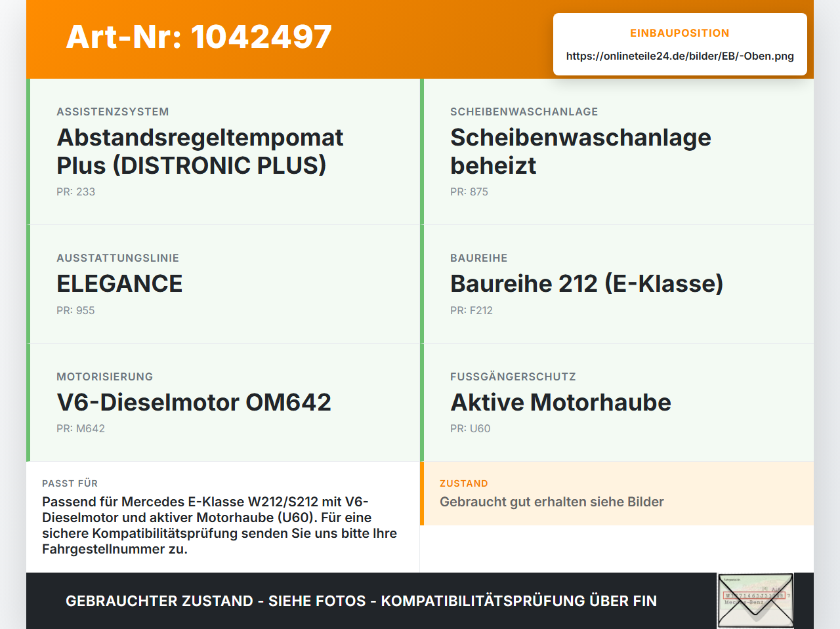The height and width of the screenshot is (629, 840).
Task: Click the PR: 233 code
Action: tap(76, 192)
